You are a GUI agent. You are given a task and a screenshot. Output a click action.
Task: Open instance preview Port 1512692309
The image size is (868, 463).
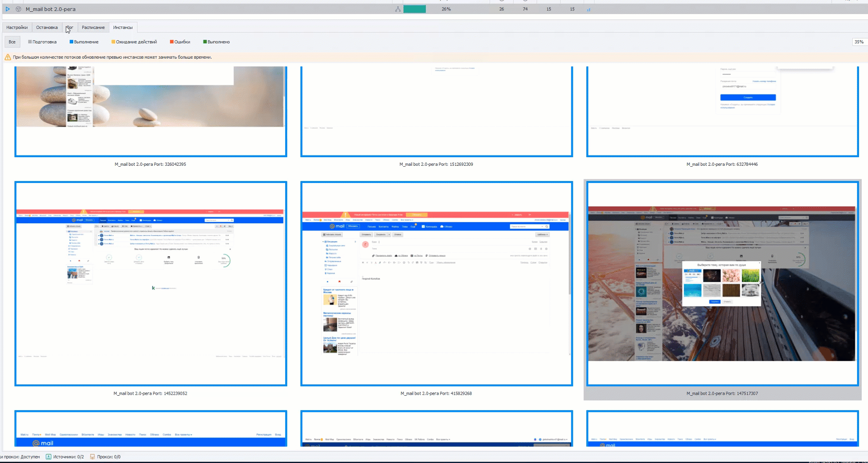pos(437,111)
